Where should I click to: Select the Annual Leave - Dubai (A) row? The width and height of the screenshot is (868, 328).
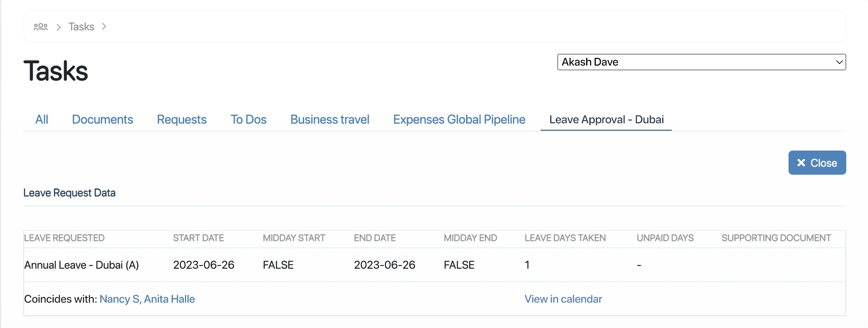(x=81, y=265)
